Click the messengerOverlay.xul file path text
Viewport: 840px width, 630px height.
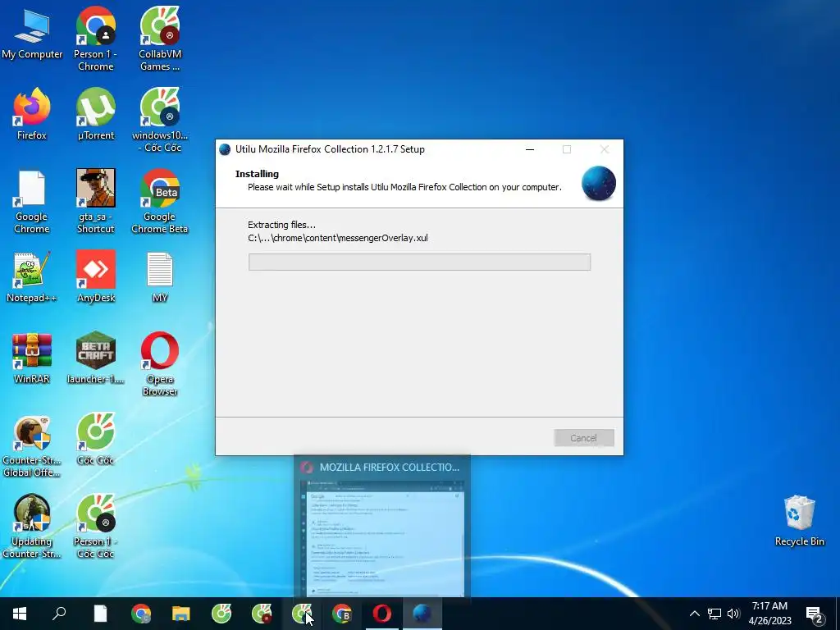tap(338, 238)
